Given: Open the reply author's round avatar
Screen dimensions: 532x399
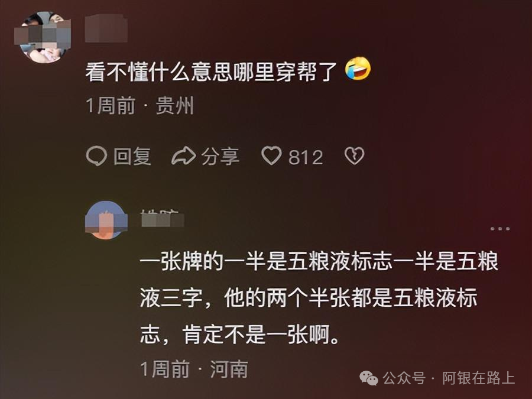Looking at the screenshot, I should pos(106,220).
